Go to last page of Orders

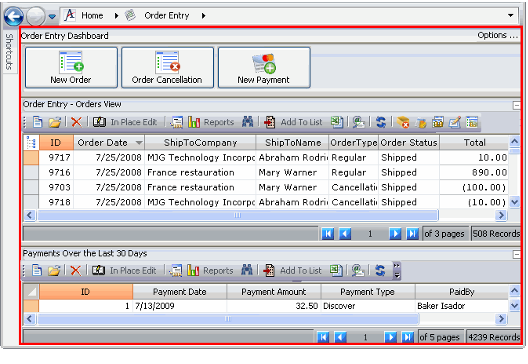point(412,233)
